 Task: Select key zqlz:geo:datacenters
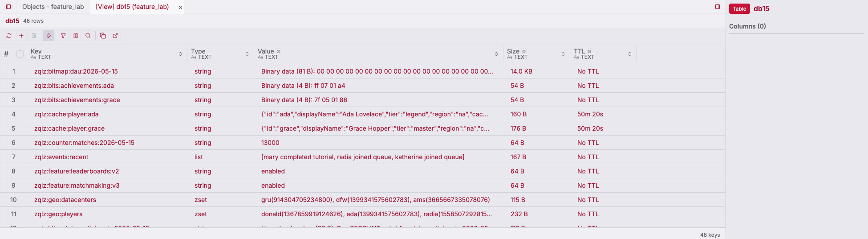coord(65,200)
